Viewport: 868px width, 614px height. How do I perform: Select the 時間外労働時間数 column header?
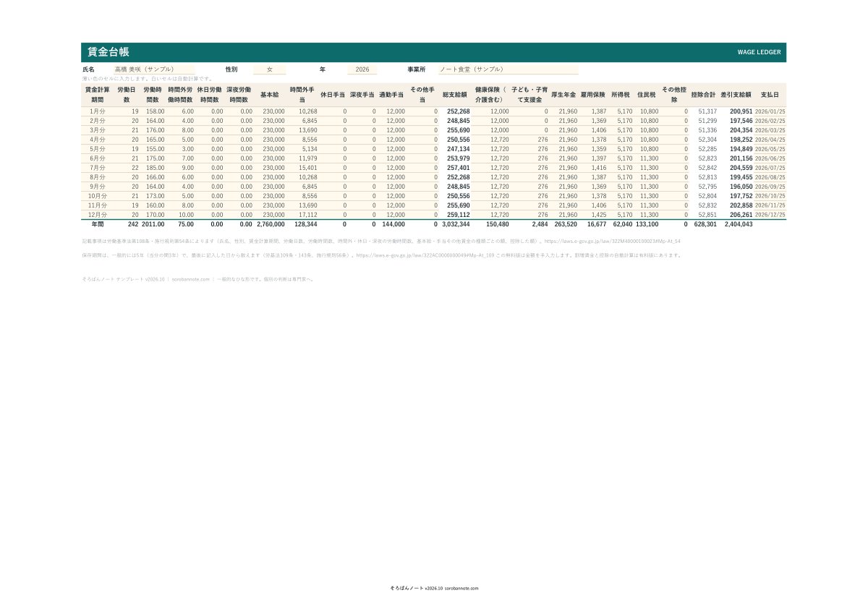tap(180, 94)
